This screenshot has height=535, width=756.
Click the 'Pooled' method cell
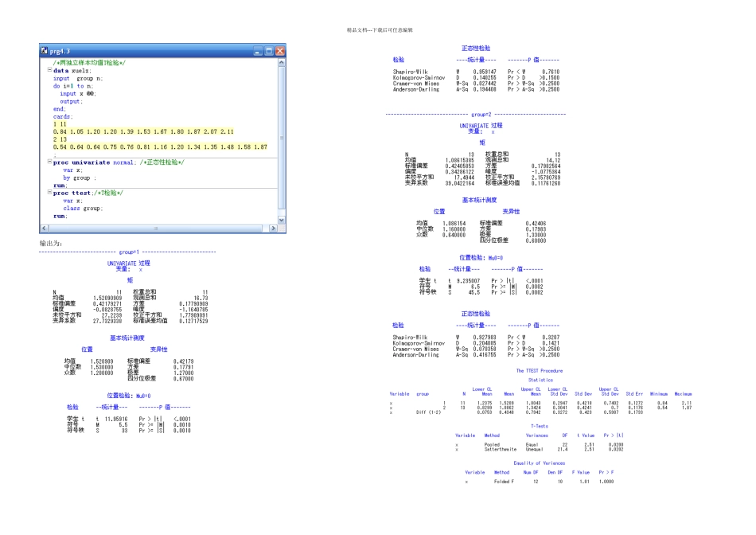pos(492,445)
